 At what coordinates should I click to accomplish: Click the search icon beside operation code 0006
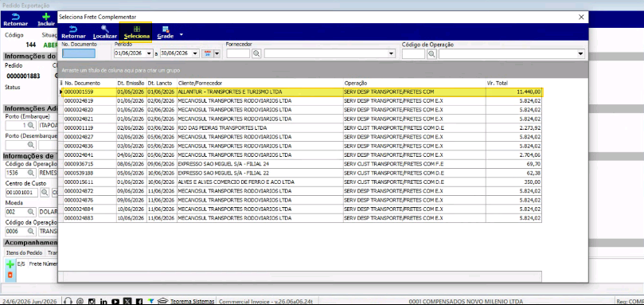[31, 231]
